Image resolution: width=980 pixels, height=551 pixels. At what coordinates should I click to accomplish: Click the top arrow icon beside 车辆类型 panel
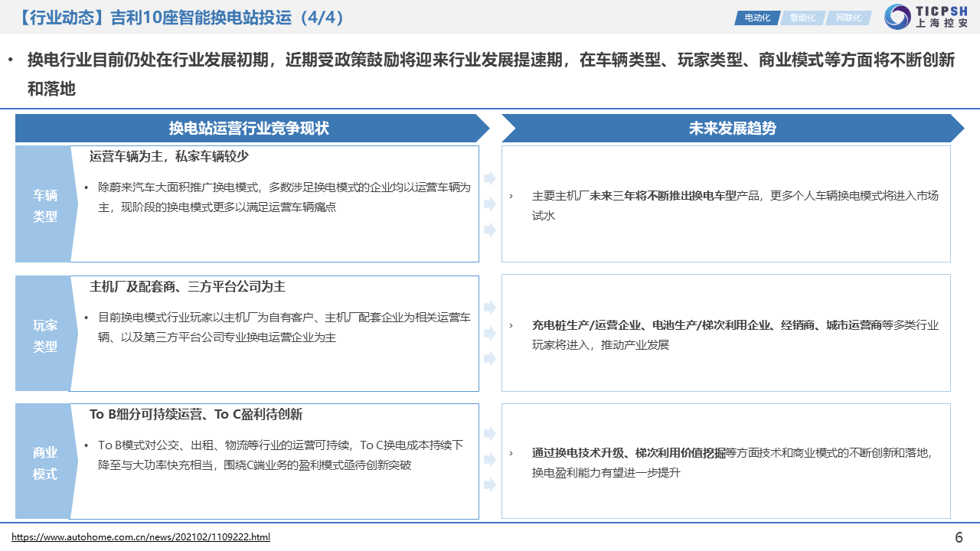pos(489,178)
